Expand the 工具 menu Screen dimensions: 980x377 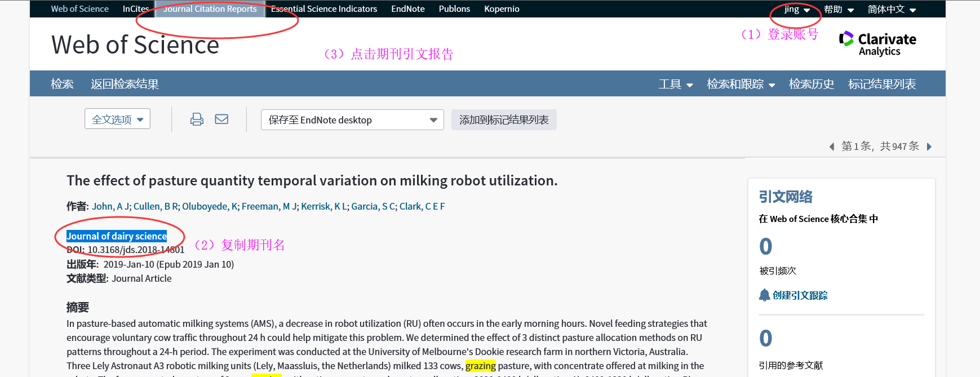coord(676,84)
